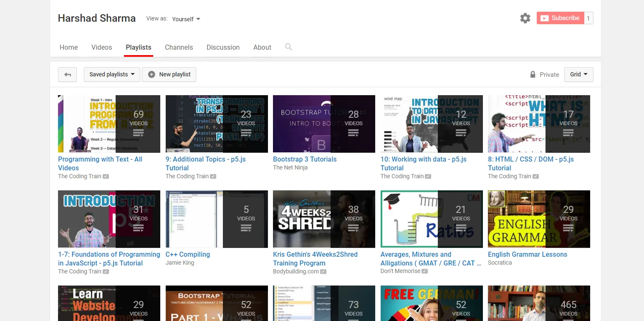Click verified badge beside Bodybuilding.com
This screenshot has height=321, width=644.
pos(323,271)
